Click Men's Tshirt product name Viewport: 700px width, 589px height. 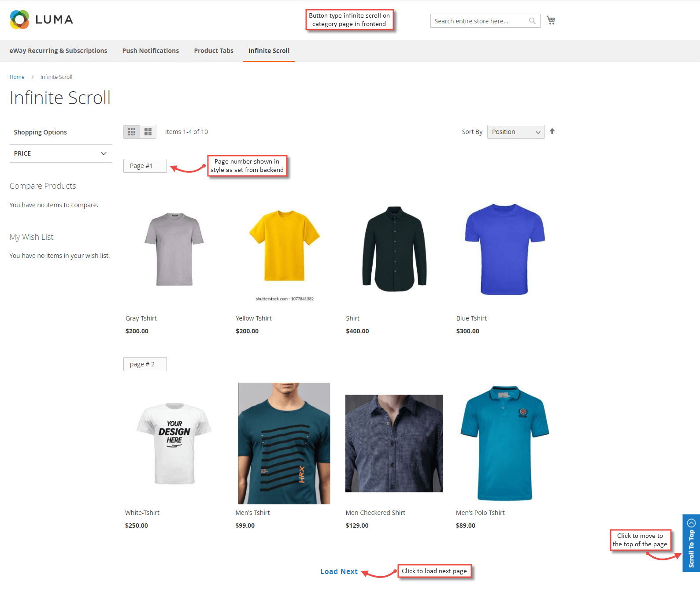click(253, 513)
